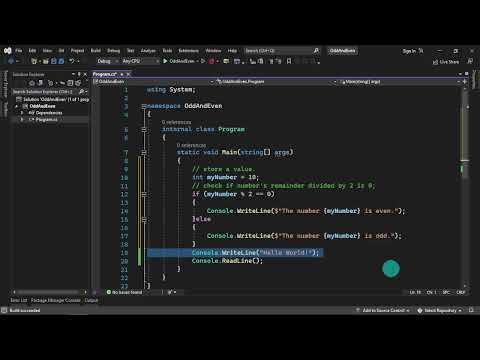Open the Edit menu
This screenshot has height=360, width=480.
[32, 51]
